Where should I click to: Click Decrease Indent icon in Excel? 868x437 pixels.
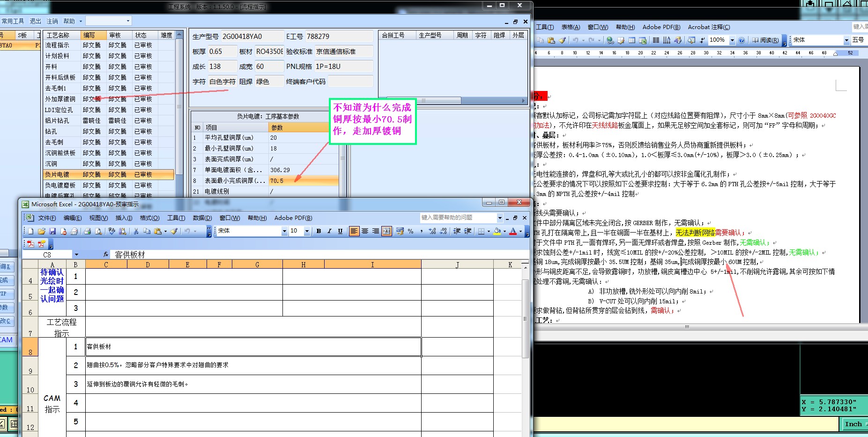tap(457, 231)
